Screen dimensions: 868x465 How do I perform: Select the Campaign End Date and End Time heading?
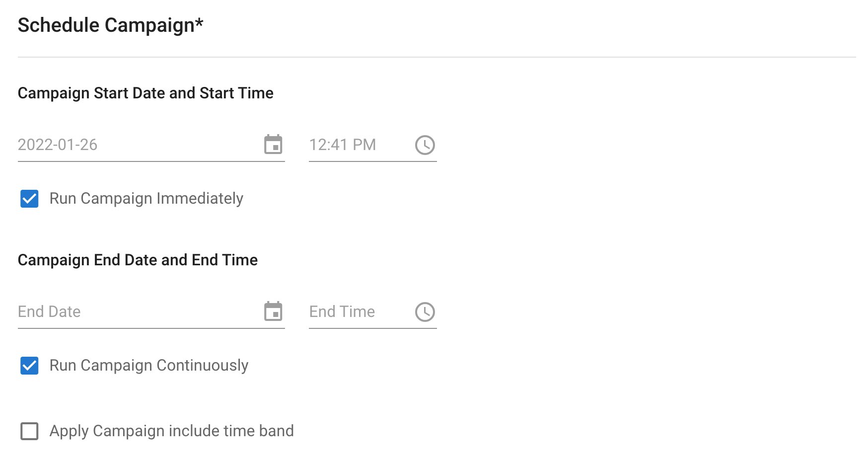coord(138,259)
